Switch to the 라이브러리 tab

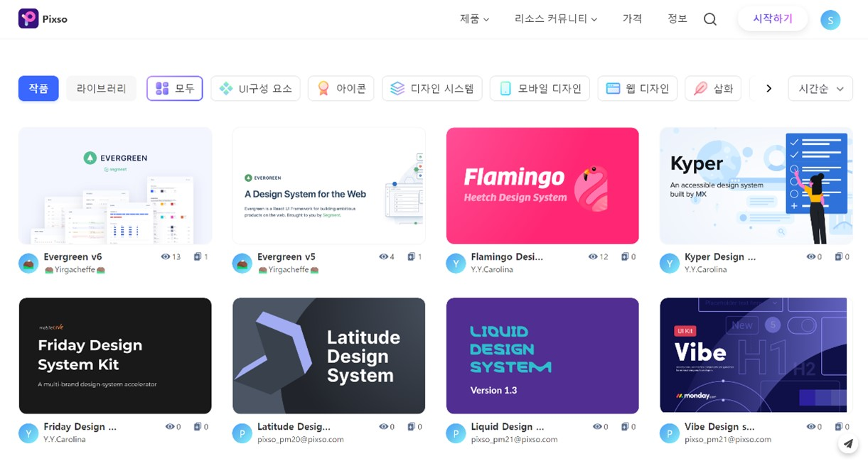pyautogui.click(x=102, y=89)
